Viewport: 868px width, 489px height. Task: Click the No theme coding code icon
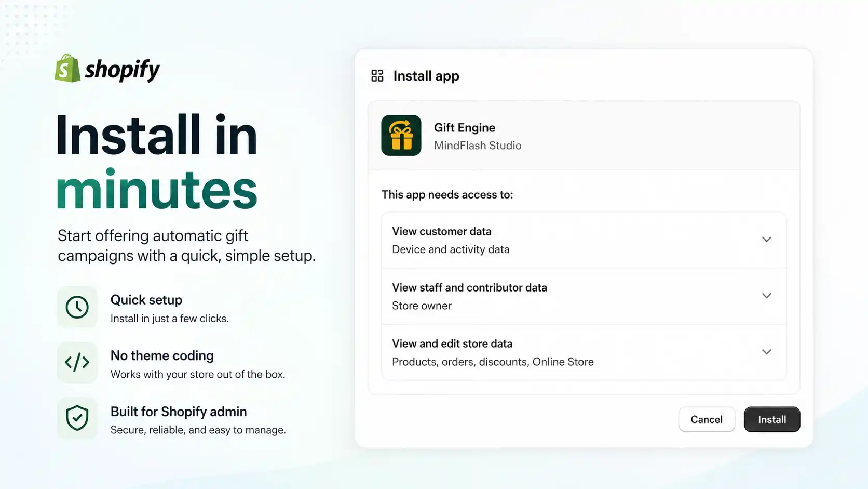pos(77,363)
